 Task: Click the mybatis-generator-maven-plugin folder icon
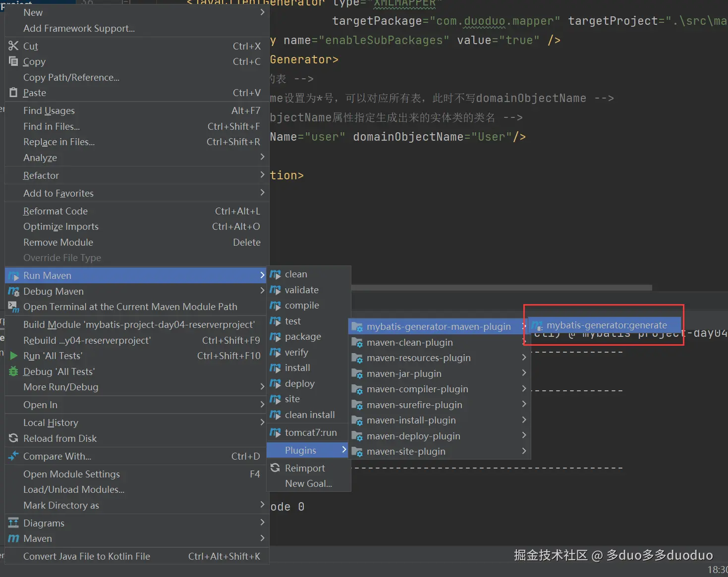coord(357,327)
